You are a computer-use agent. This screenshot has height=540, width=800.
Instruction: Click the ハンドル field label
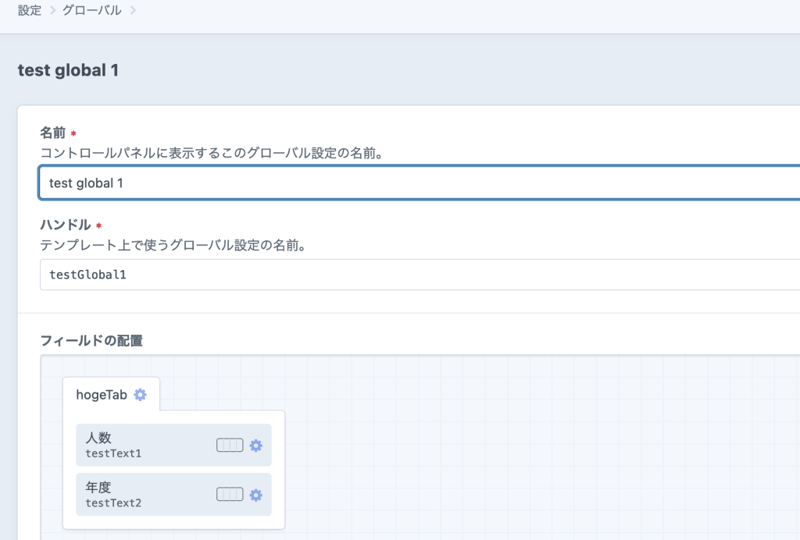coord(65,225)
